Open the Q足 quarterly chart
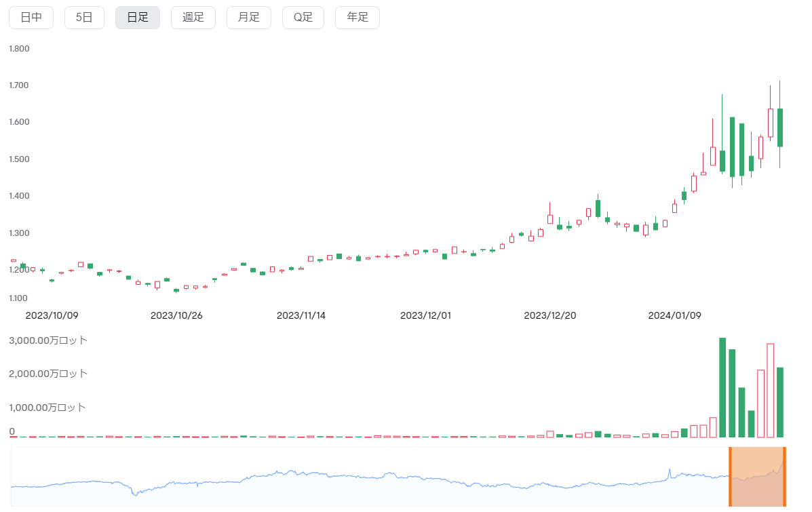The height and width of the screenshot is (512, 812). click(x=303, y=18)
